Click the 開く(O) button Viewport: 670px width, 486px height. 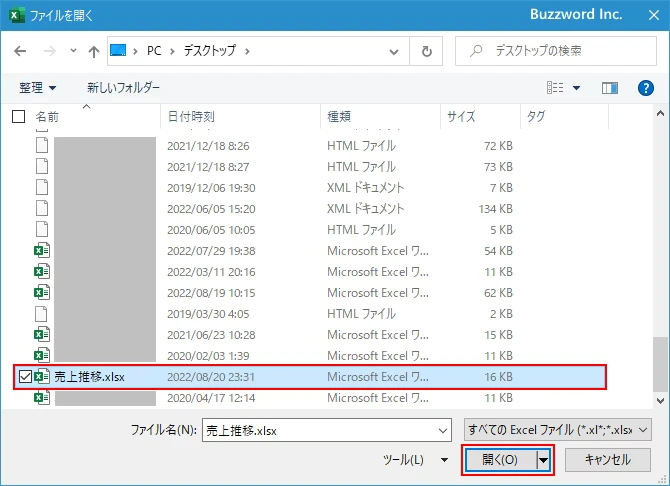499,460
